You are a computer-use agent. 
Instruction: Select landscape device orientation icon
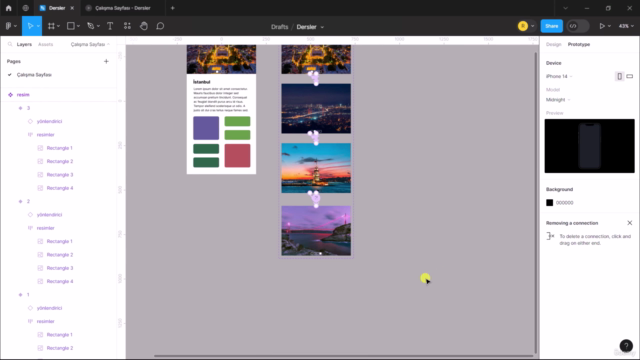coord(629,76)
